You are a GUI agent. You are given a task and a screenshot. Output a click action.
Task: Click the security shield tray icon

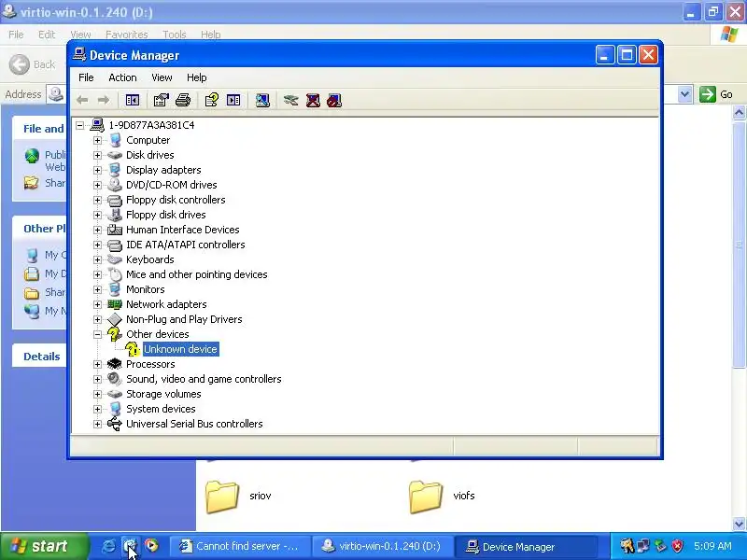(678, 546)
